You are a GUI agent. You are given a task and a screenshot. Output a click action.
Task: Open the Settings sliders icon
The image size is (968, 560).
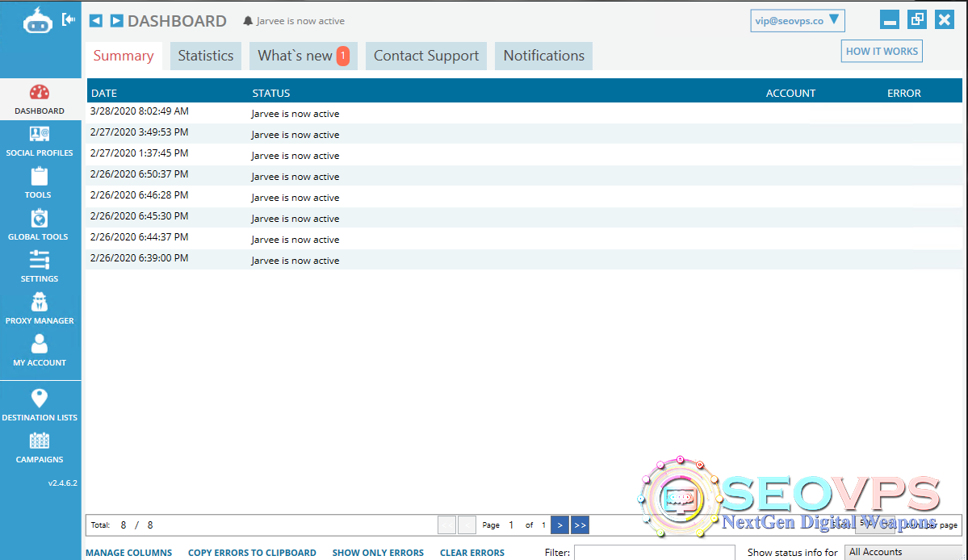[40, 260]
